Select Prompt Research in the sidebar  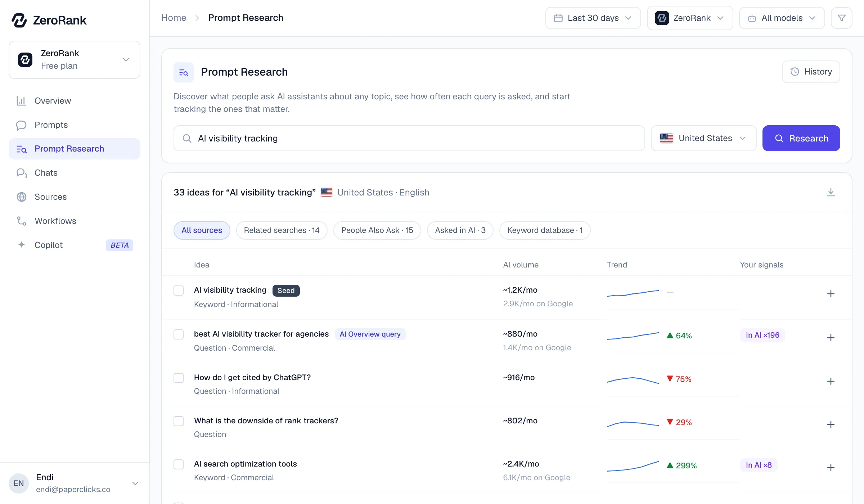74,149
